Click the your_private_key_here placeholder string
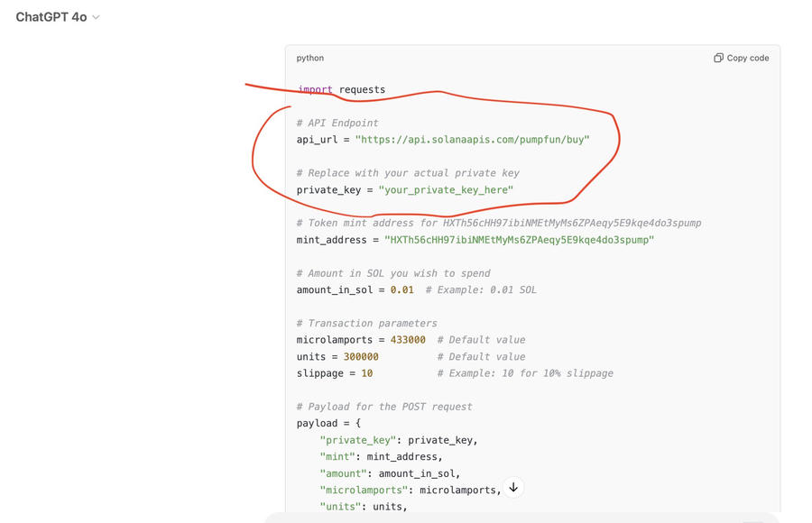Screen dimensions: 812x523 tap(446, 190)
